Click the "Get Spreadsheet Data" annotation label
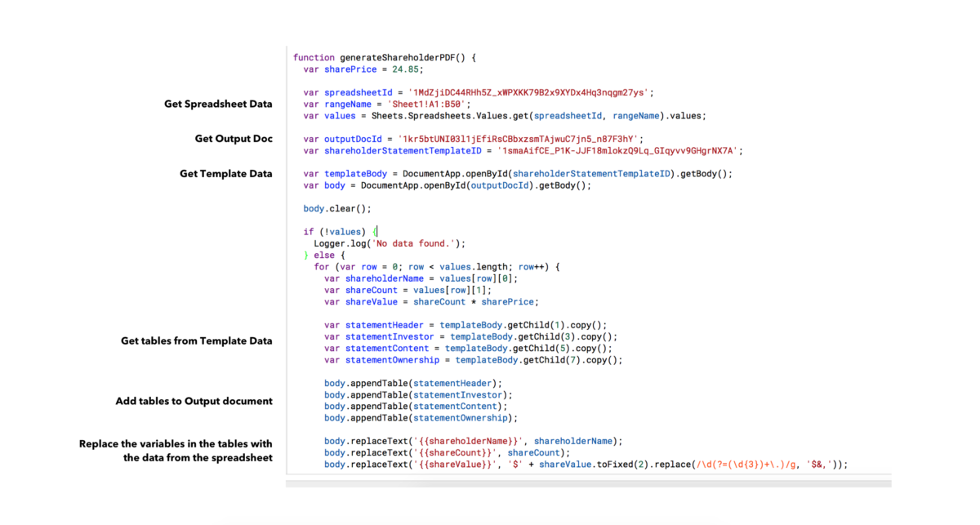Image resolution: width=980 pixels, height=525 pixels. click(218, 105)
